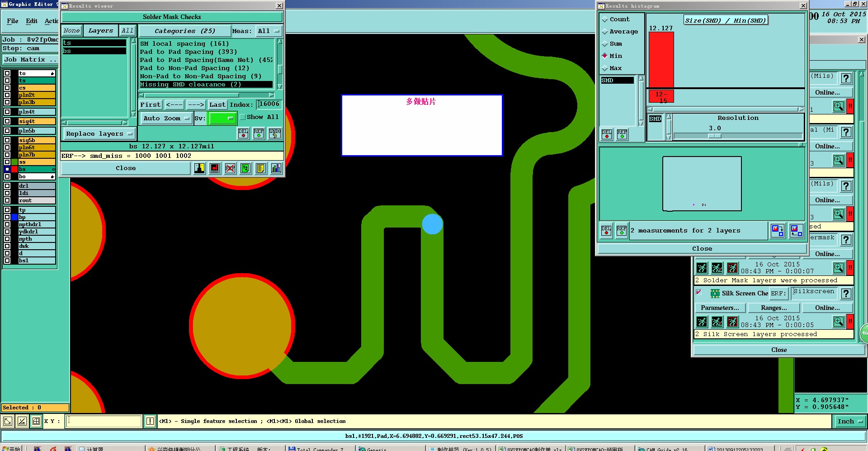The image size is (868, 451).
Task: Click REF icon next to measurements text
Action: (x=622, y=231)
